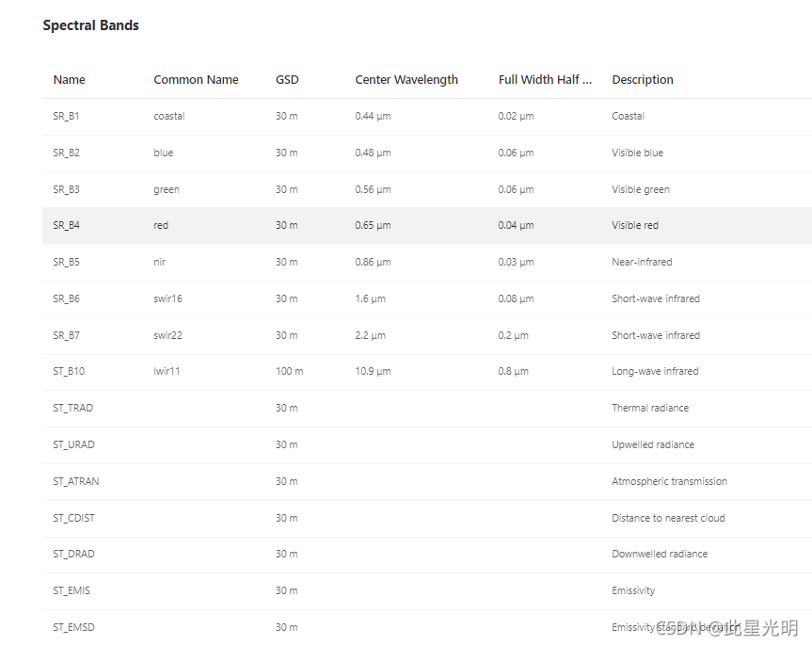Click the GSD column header
The width and height of the screenshot is (812, 645).
tap(287, 80)
